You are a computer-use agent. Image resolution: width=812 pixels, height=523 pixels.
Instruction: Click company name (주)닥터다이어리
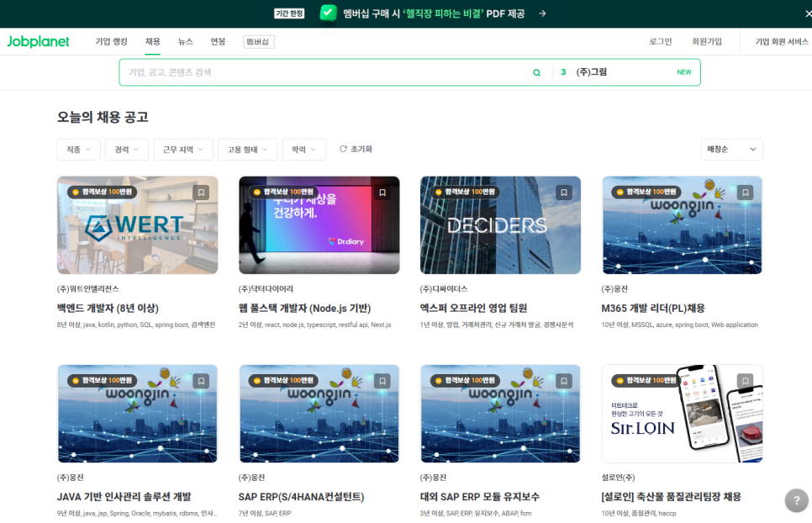(266, 289)
